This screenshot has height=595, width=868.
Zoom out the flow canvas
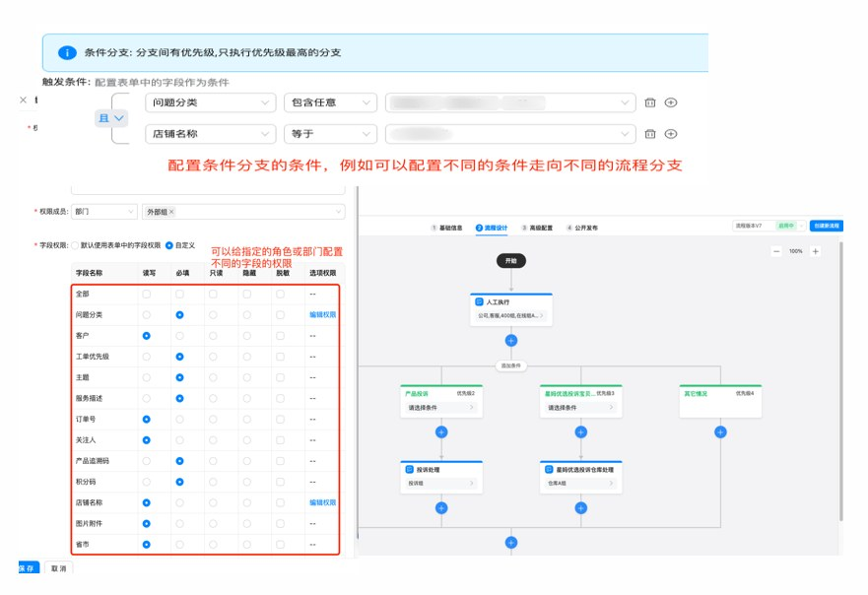[x=776, y=251]
